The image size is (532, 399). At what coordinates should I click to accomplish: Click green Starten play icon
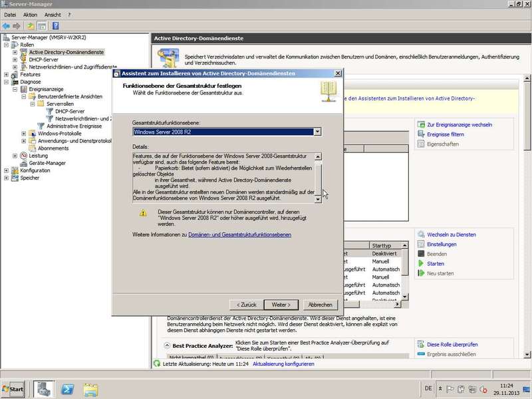point(422,264)
